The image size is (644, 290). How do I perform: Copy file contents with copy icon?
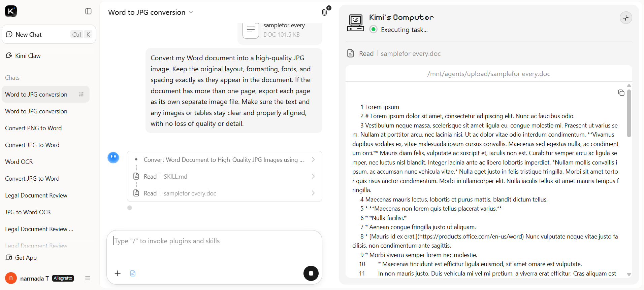tap(621, 93)
